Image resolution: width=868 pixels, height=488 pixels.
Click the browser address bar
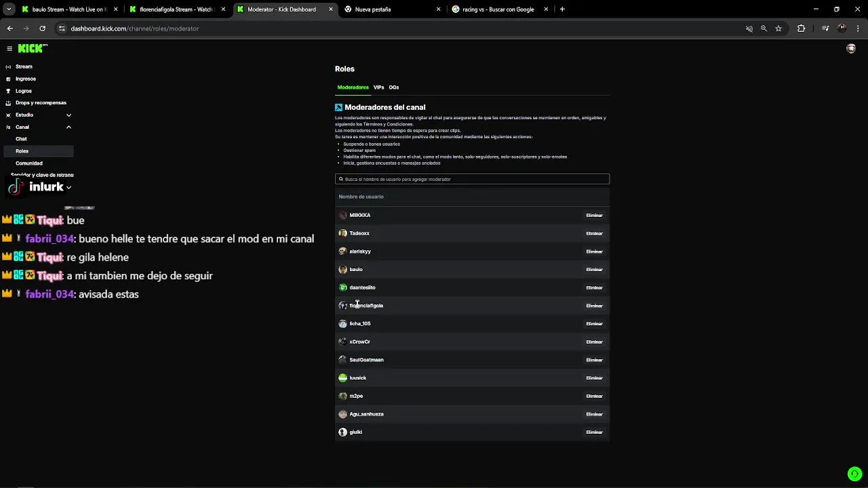(400, 28)
